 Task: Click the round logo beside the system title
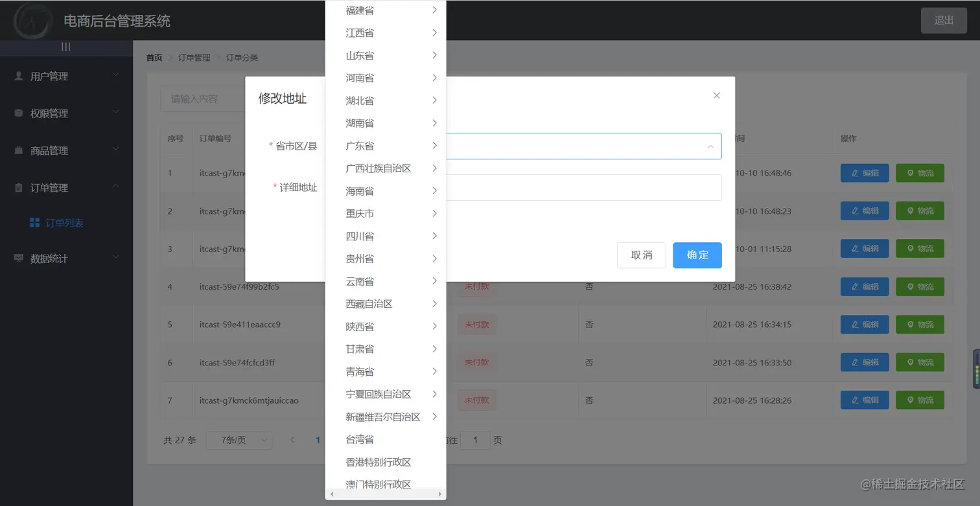pos(34,21)
